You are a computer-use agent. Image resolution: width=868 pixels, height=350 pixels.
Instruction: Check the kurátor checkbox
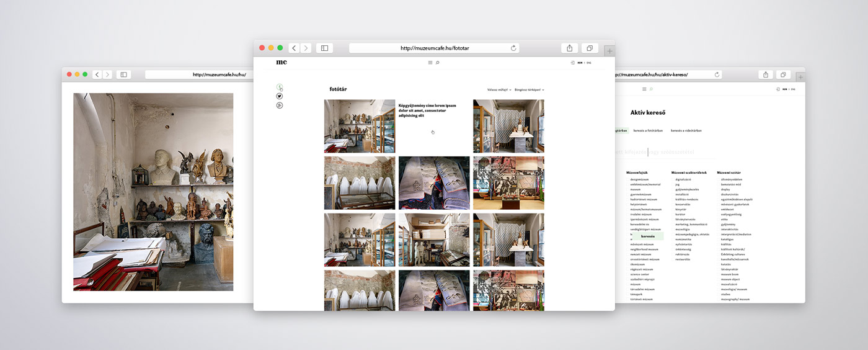(673, 214)
